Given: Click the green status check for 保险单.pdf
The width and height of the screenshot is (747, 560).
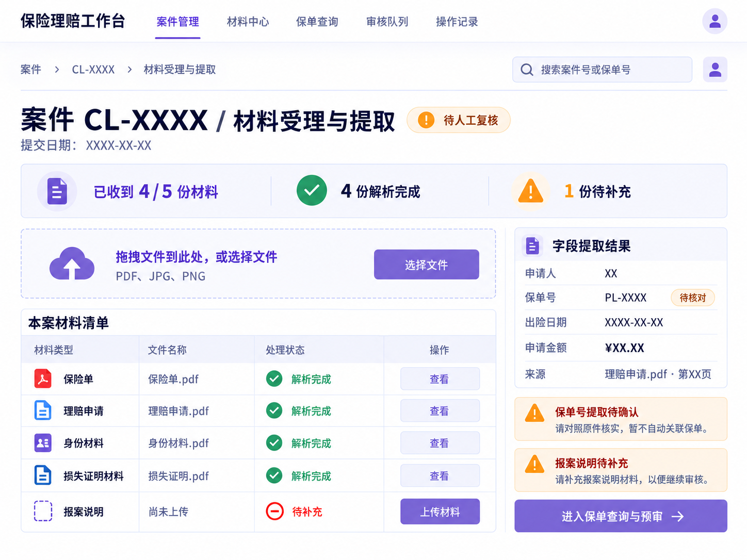Looking at the screenshot, I should point(274,378).
